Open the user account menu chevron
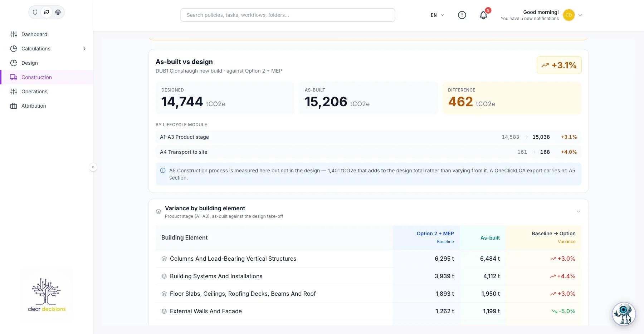644x334 pixels. coord(580,15)
